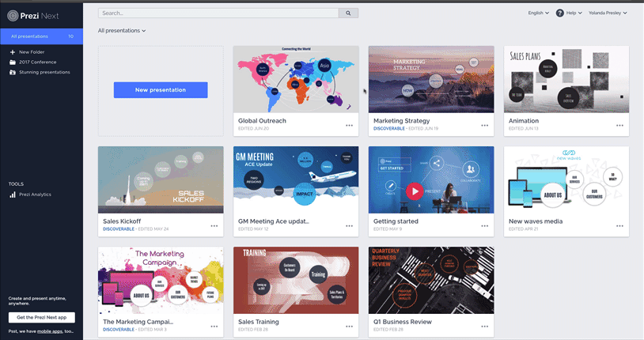
Task: Open the three-dot menu for Global Outreach
Action: point(349,125)
